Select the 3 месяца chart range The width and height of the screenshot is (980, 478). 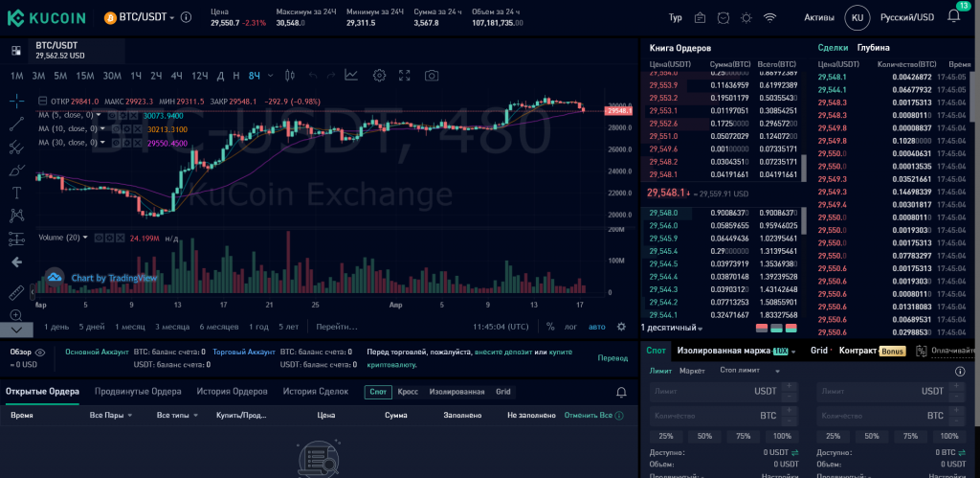point(172,327)
